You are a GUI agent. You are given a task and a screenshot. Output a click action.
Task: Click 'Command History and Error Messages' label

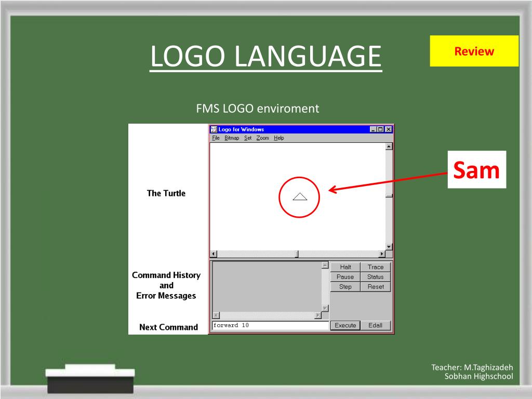click(166, 285)
